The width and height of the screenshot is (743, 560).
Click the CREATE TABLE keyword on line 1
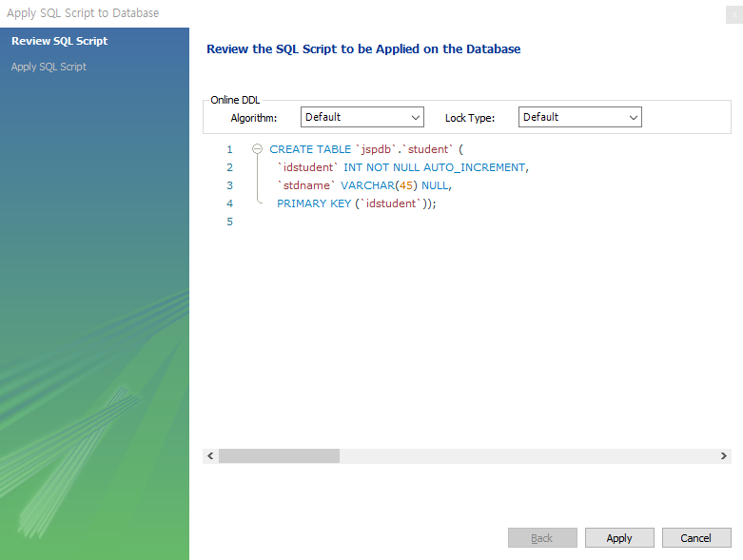click(x=310, y=149)
